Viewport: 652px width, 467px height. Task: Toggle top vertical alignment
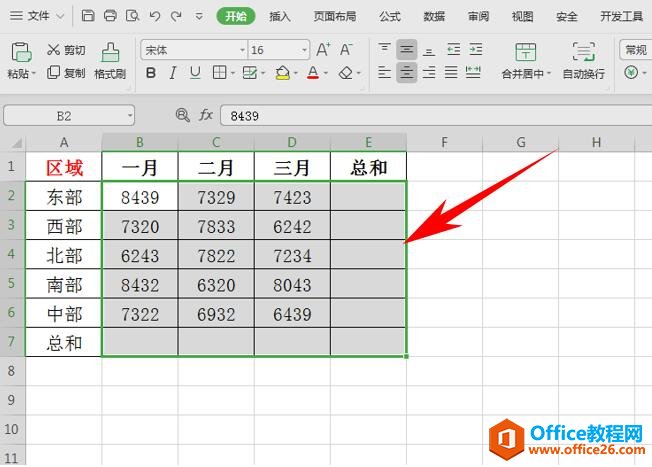click(x=385, y=49)
